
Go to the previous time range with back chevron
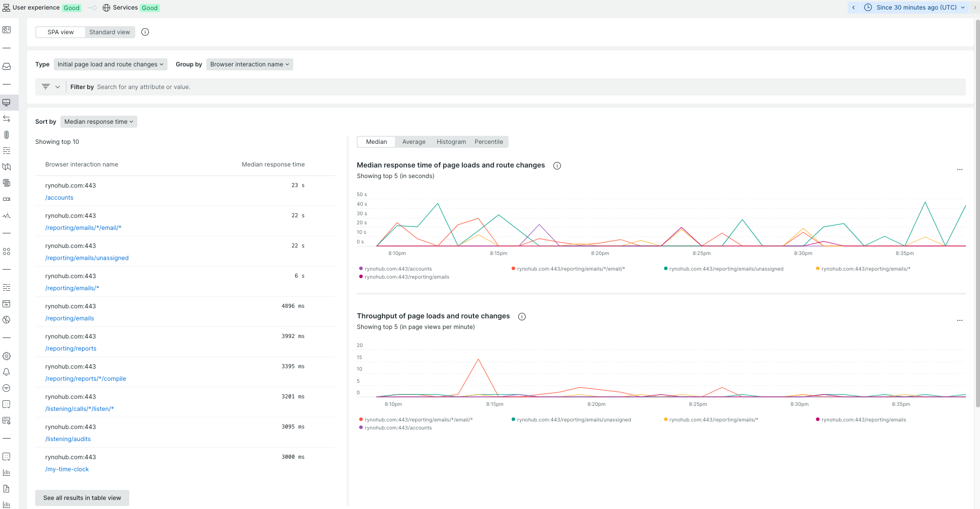tap(854, 8)
